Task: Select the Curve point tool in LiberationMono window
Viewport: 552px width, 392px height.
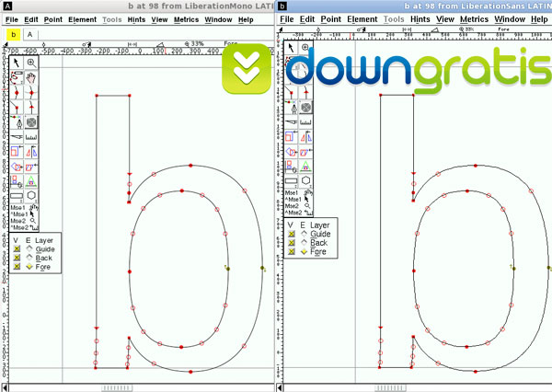Action: 17,93
